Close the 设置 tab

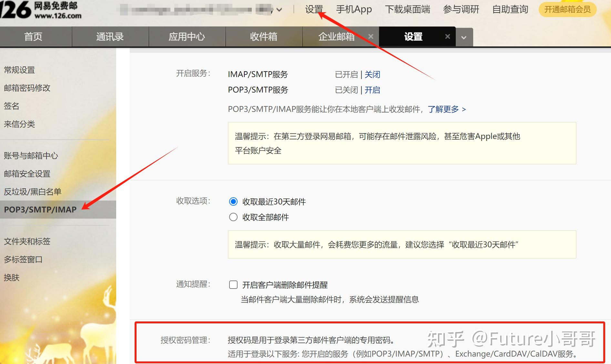point(447,36)
